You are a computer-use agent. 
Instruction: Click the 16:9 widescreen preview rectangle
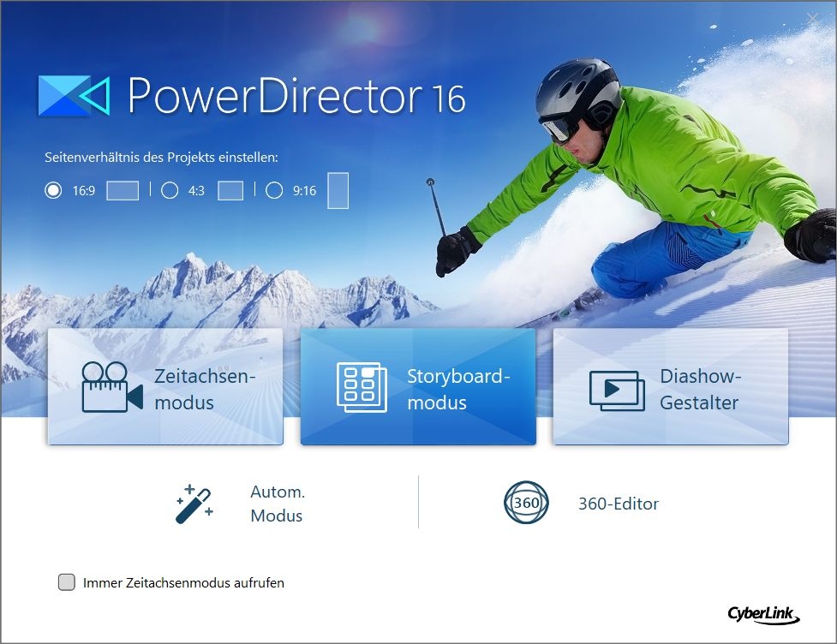(123, 190)
